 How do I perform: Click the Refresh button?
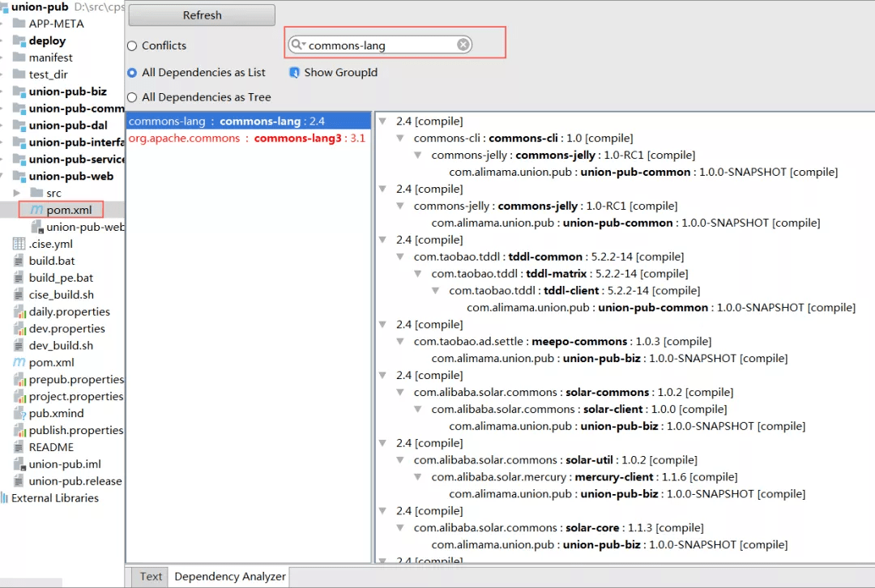202,15
